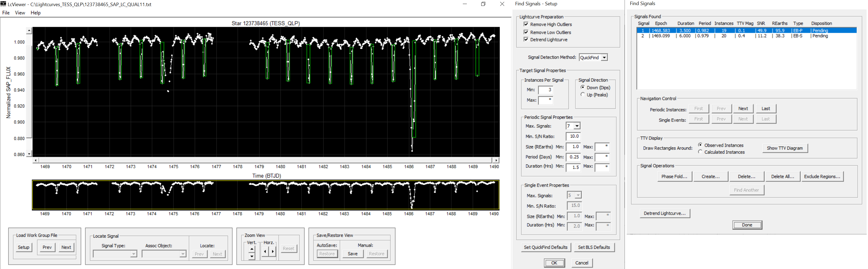Viewport: 868px width, 269px height.
Task: Open the File menu
Action: (x=6, y=13)
